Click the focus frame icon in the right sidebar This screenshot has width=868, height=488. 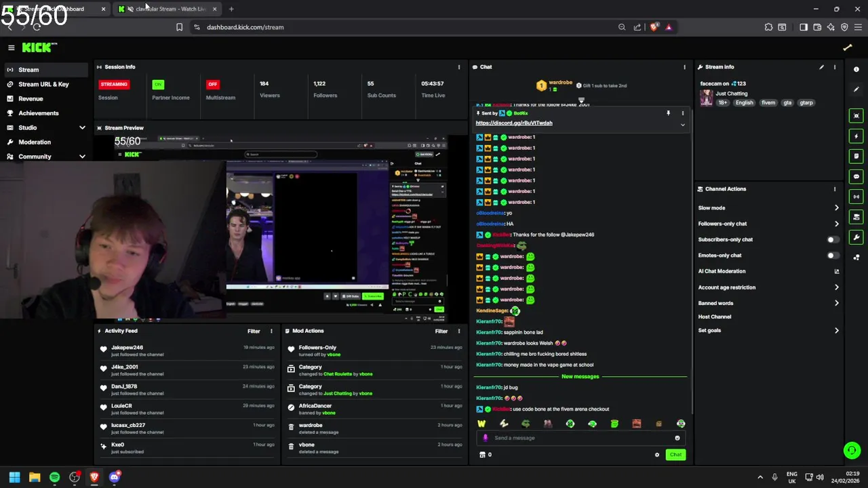856,116
